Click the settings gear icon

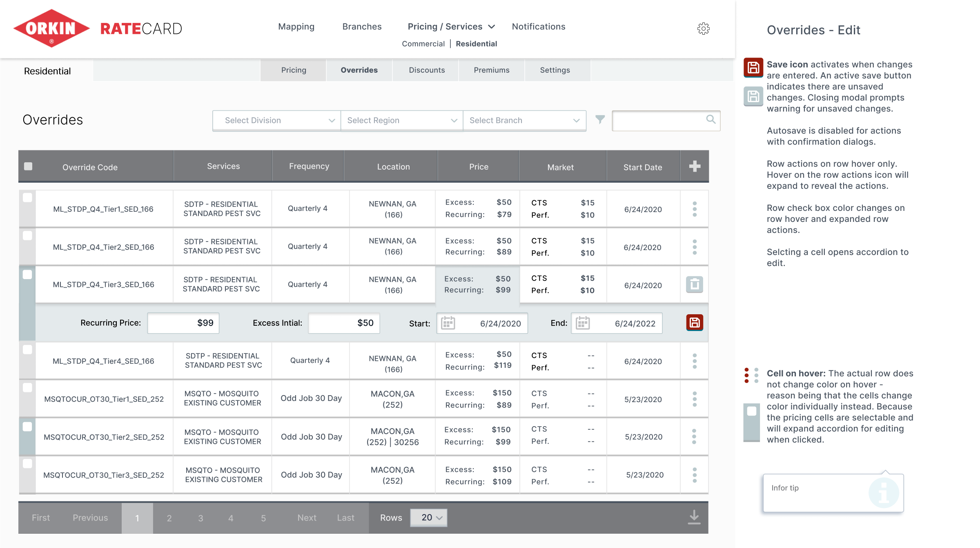point(703,29)
